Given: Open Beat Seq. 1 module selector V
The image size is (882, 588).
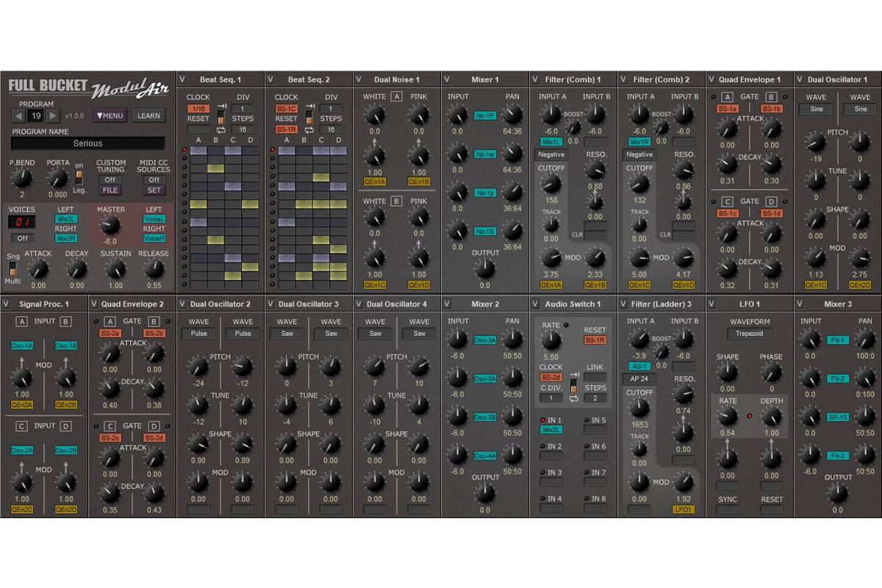Looking at the screenshot, I should [x=182, y=79].
